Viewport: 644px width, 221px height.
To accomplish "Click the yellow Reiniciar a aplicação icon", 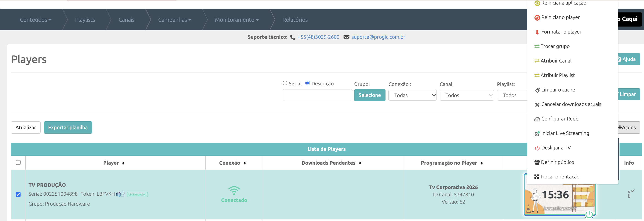I will tap(537, 3).
